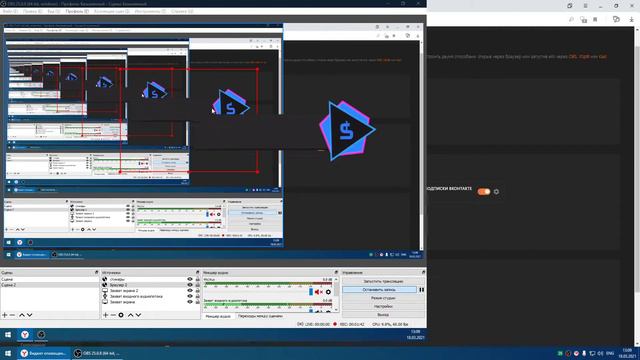Screen dimensions: 640x360
Task: Move source up with arrow icon
Action: click(131, 315)
